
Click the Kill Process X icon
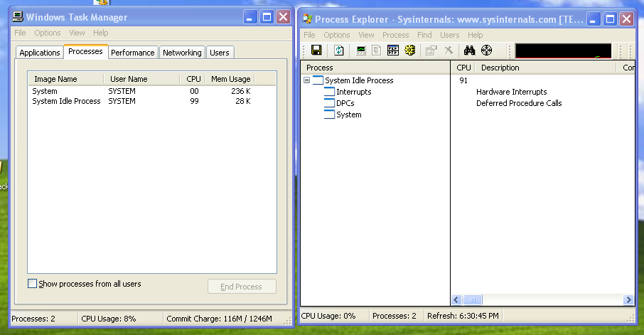(x=449, y=50)
